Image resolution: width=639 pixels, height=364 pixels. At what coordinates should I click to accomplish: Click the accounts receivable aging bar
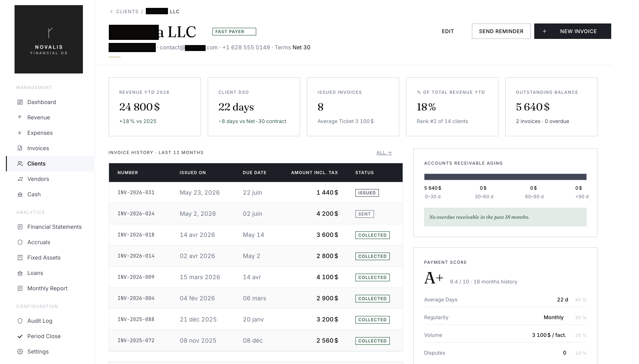(505, 177)
